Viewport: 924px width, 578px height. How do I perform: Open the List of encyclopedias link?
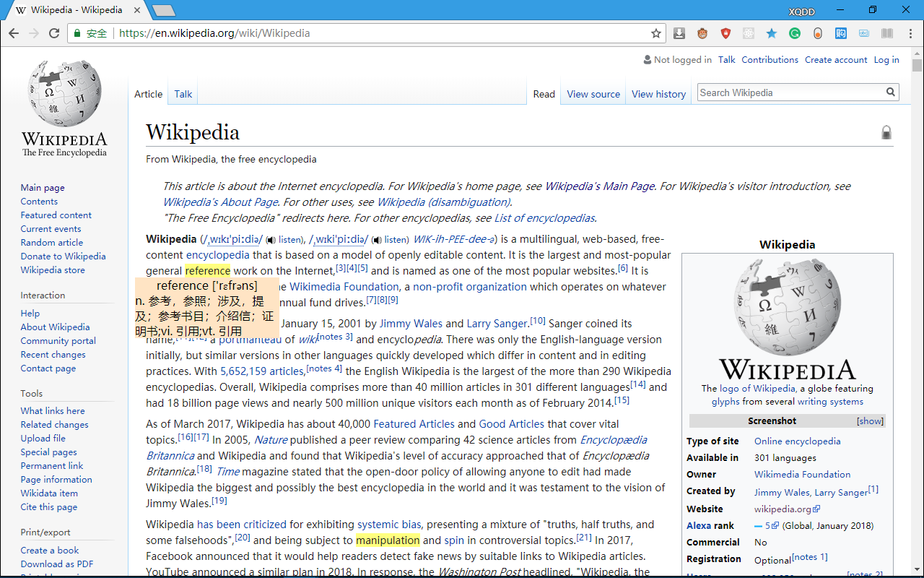pos(544,218)
